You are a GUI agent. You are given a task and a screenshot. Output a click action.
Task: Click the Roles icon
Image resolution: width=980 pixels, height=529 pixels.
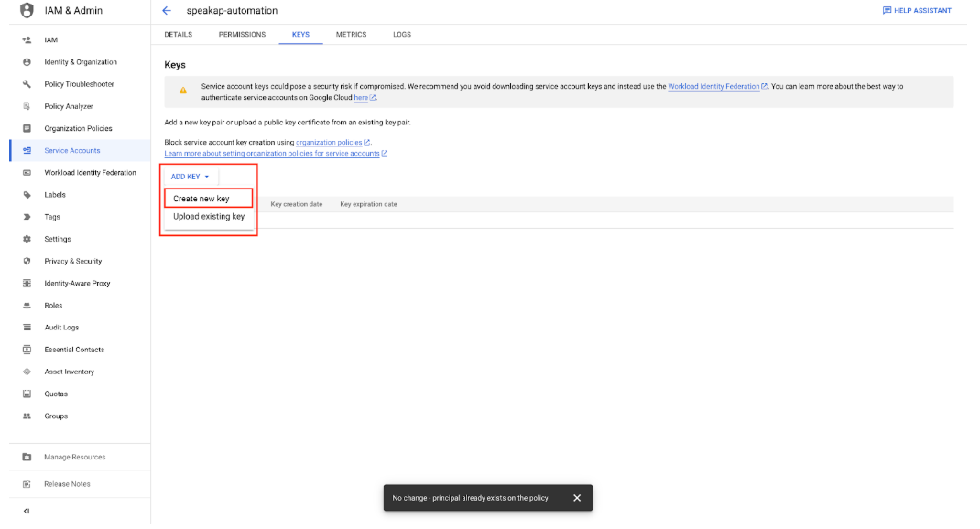click(27, 306)
